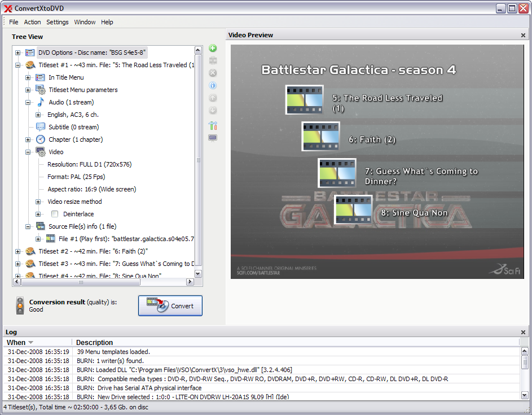Open the Help menu
Screen dimensions: 532x415
tap(107, 22)
